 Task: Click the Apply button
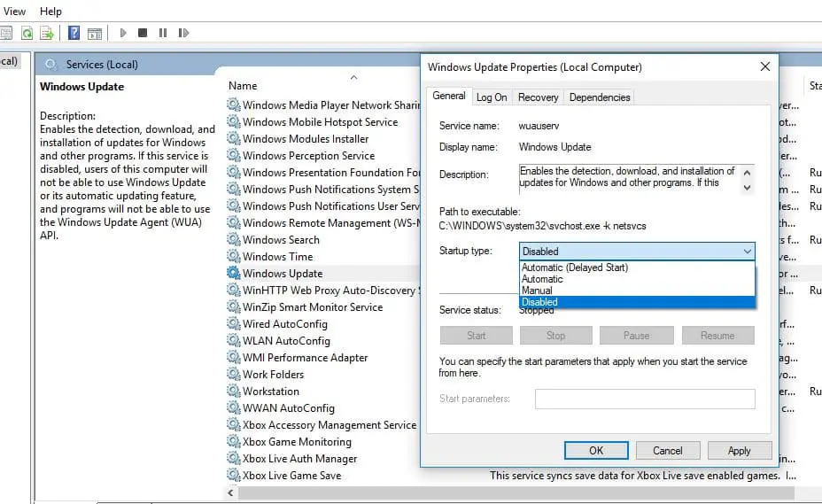(739, 450)
